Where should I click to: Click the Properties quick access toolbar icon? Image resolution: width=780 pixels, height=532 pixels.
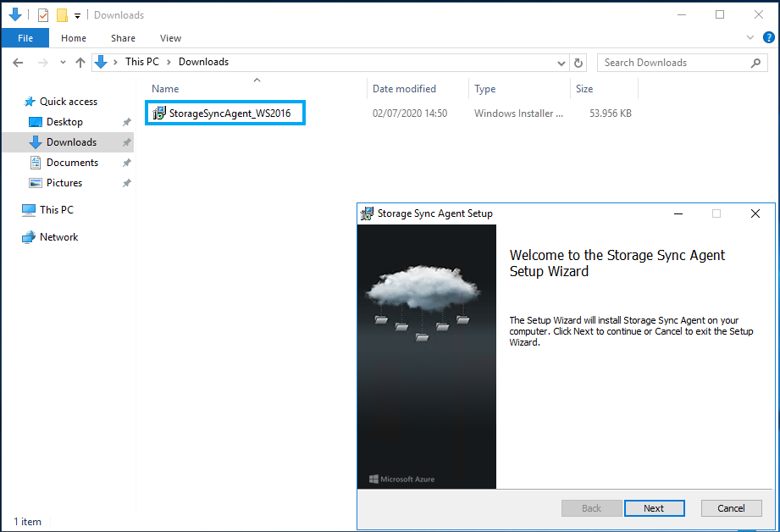coord(43,15)
